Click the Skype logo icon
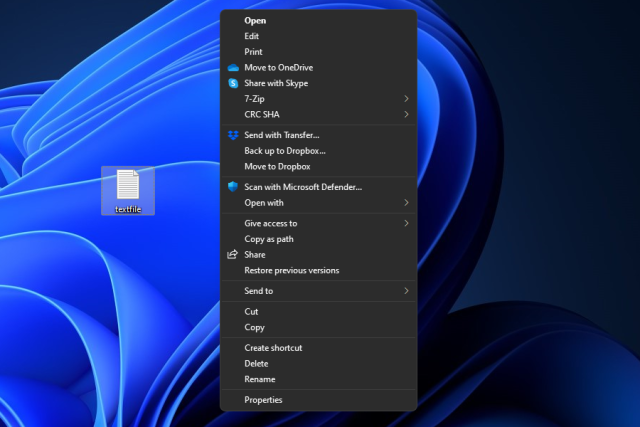The image size is (640, 427). 233,83
